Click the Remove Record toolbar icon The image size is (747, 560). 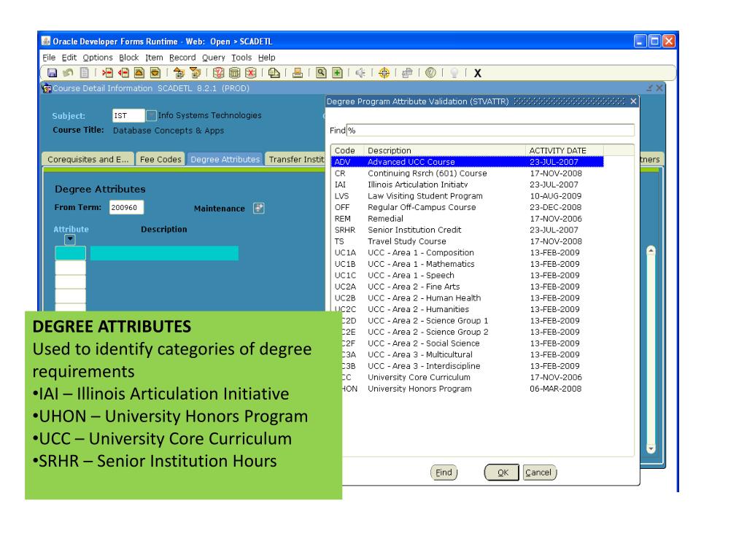(123, 73)
